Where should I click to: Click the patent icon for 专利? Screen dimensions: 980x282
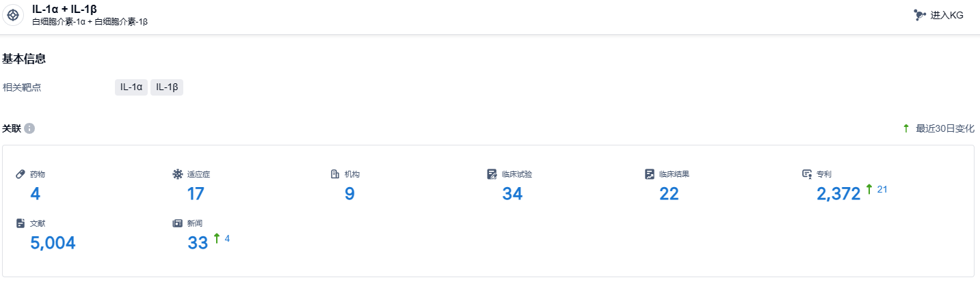(807, 174)
